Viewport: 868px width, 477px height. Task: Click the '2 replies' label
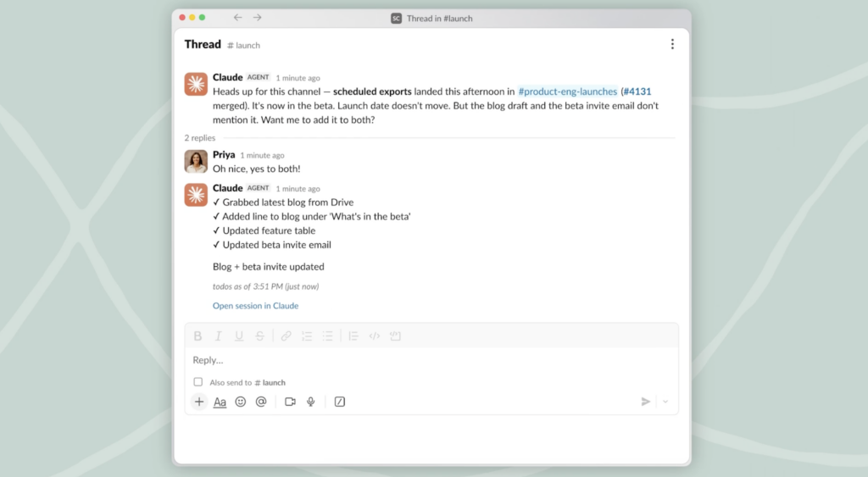(x=200, y=138)
